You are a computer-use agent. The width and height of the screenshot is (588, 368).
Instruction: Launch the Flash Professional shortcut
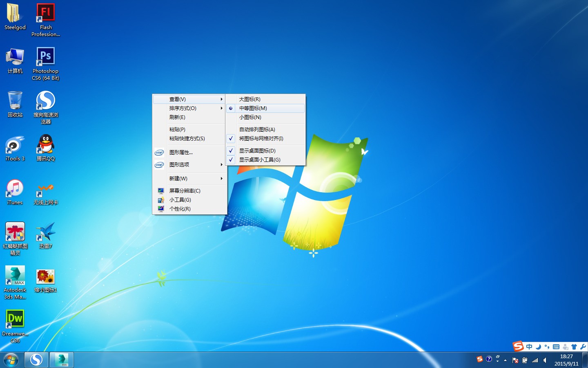coord(46,20)
